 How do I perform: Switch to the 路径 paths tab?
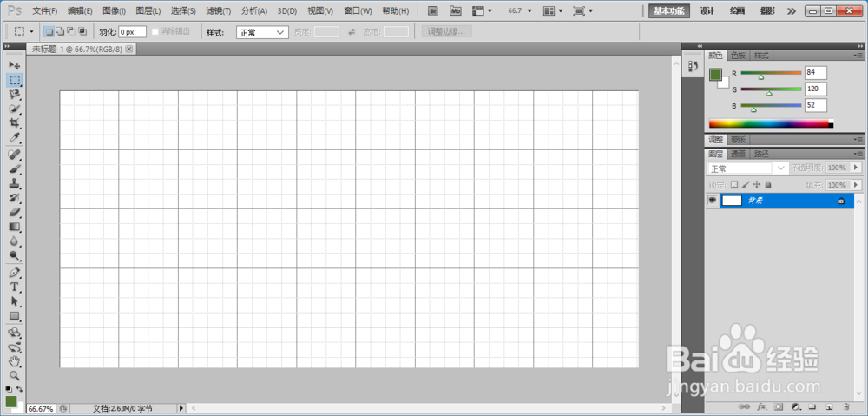point(761,154)
